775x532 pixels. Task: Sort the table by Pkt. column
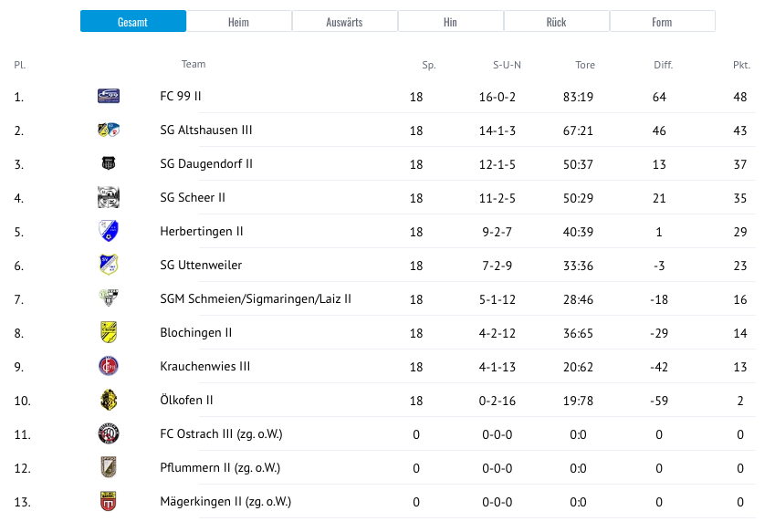click(x=741, y=65)
